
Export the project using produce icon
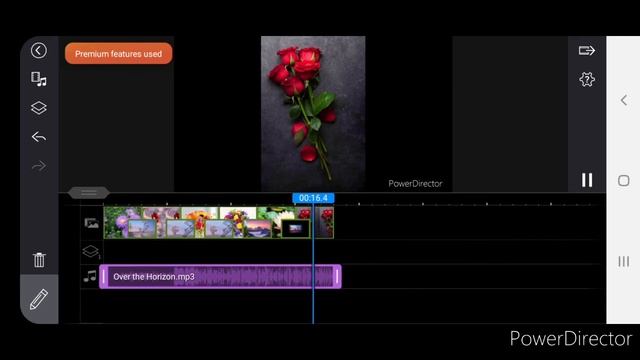pos(587,51)
